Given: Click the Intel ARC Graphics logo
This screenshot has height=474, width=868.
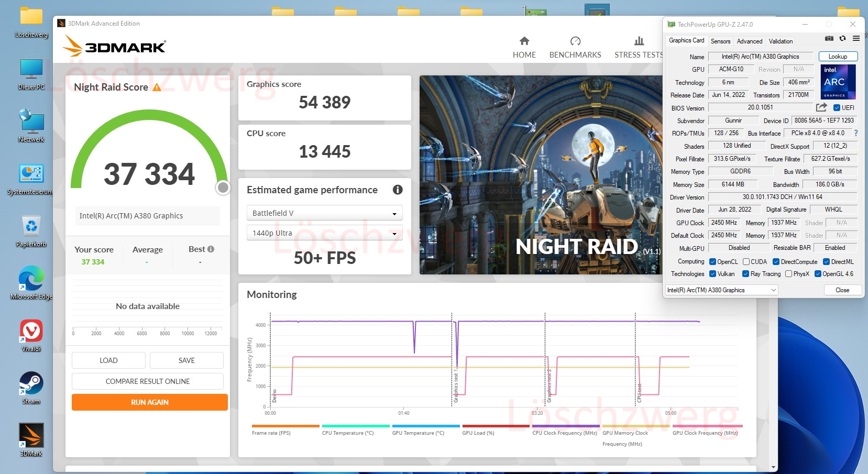Looking at the screenshot, I should click(x=838, y=82).
